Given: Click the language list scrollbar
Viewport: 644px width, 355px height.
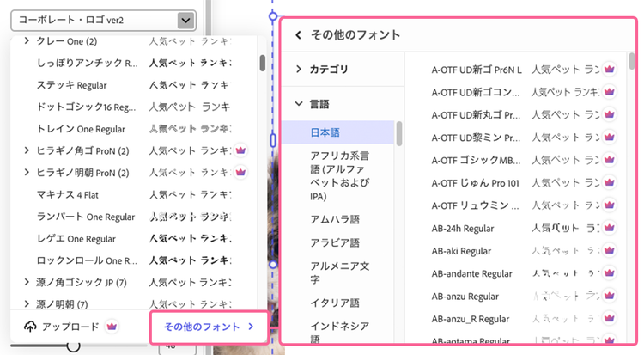Looking at the screenshot, I should pyautogui.click(x=398, y=134).
